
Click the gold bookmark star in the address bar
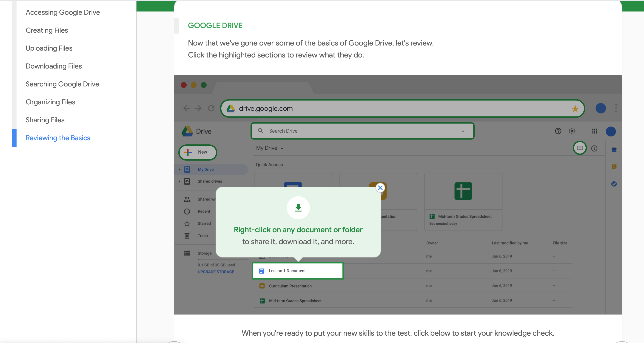tap(575, 109)
